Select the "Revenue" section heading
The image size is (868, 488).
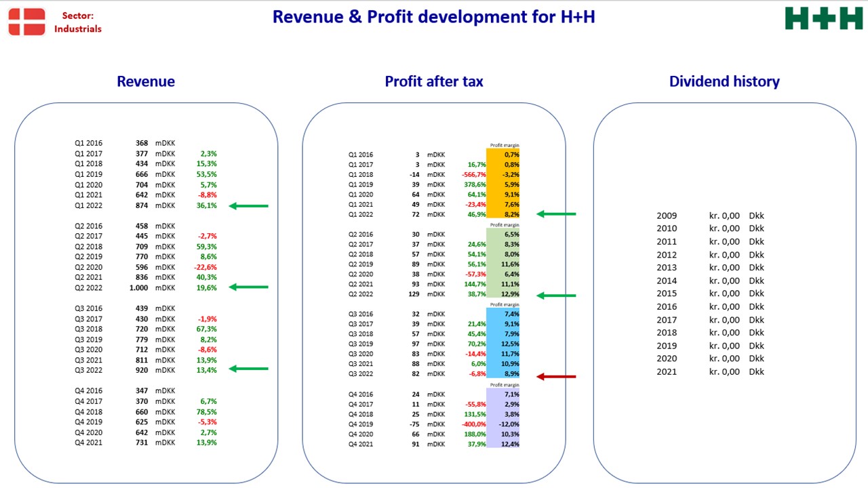(x=146, y=81)
